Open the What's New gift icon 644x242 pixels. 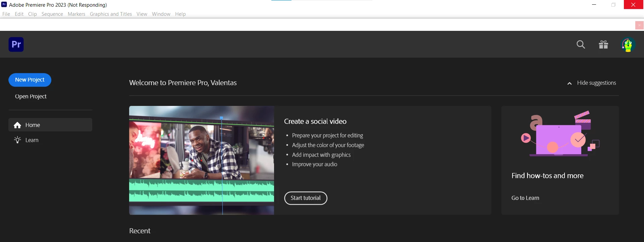tap(603, 45)
